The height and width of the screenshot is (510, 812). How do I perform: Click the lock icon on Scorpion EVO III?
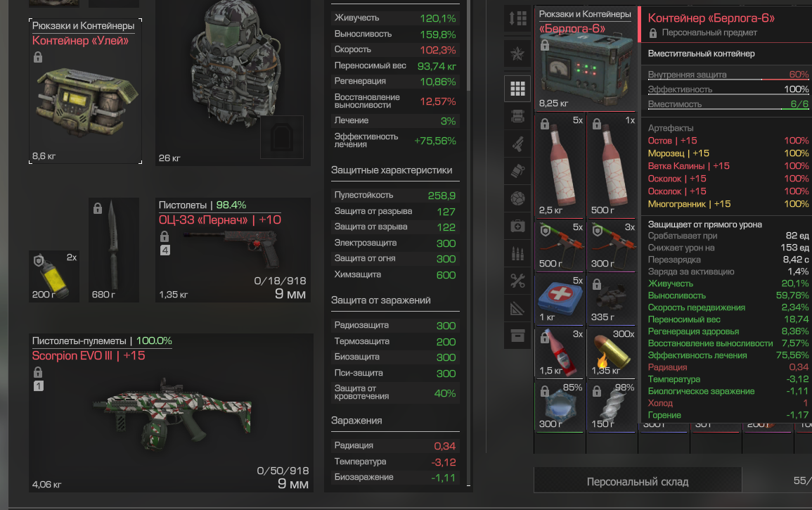(x=38, y=372)
